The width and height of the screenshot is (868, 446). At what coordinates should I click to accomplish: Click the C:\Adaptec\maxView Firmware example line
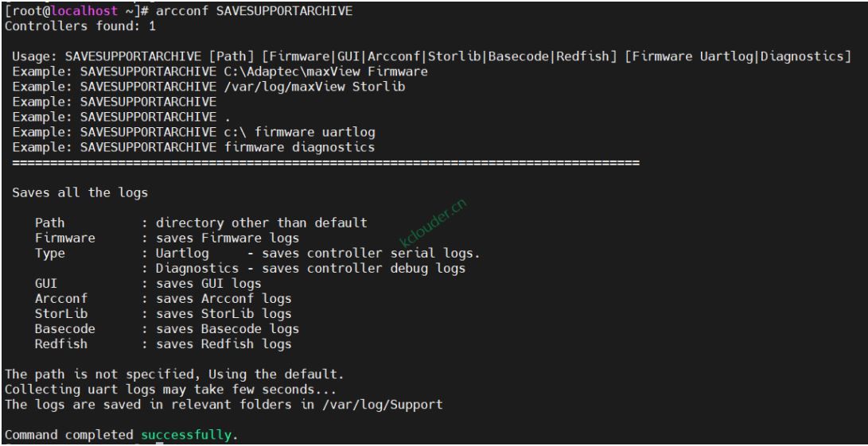pos(220,72)
